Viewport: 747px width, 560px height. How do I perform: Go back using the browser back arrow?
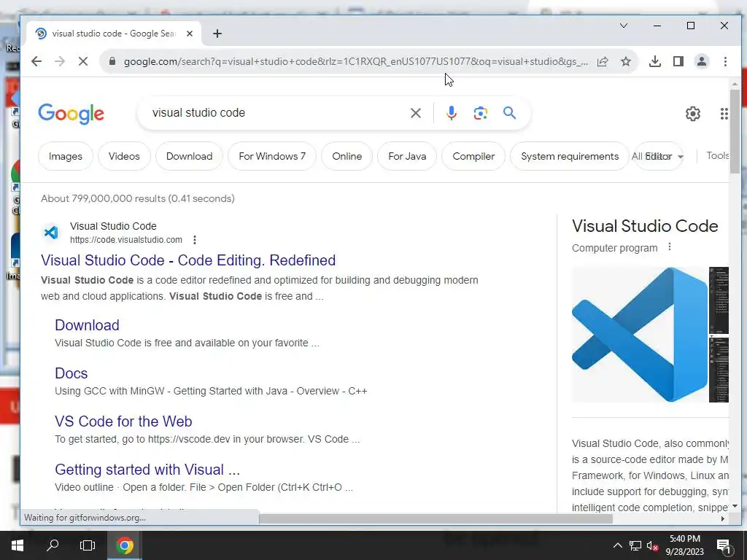36,61
